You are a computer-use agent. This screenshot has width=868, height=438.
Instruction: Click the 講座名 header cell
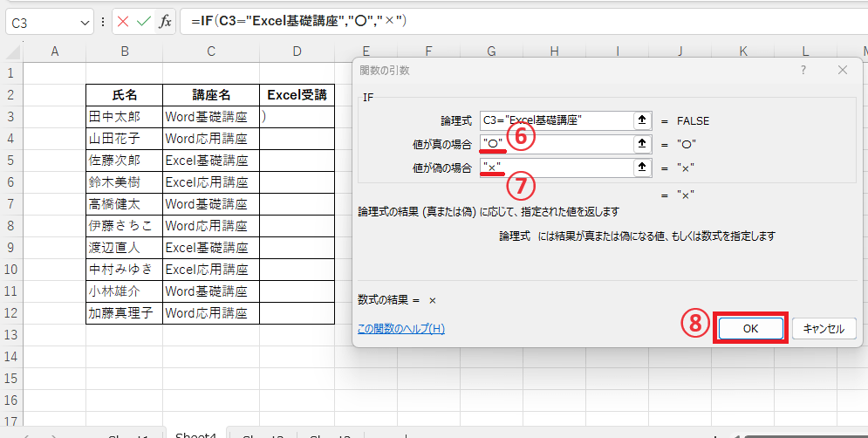pyautogui.click(x=211, y=95)
